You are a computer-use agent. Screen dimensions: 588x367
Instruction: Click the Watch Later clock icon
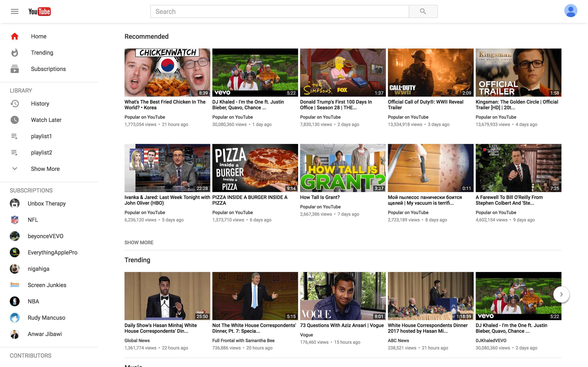(14, 120)
